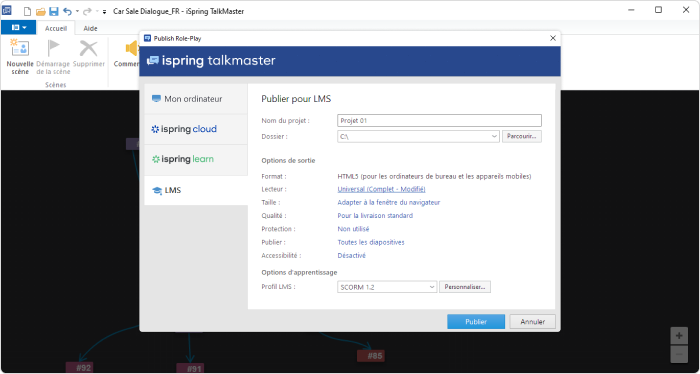The height and width of the screenshot is (374, 700).
Task: Click the blue Publier button
Action: [x=476, y=322]
